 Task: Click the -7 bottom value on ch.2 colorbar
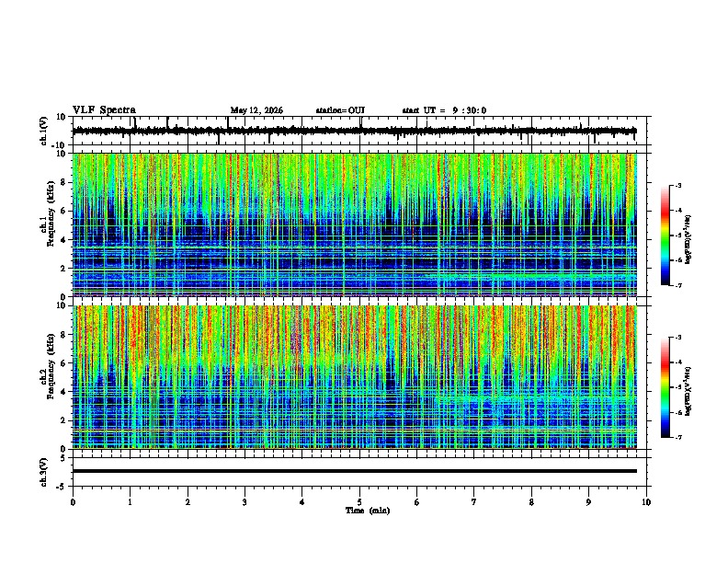[x=677, y=437]
